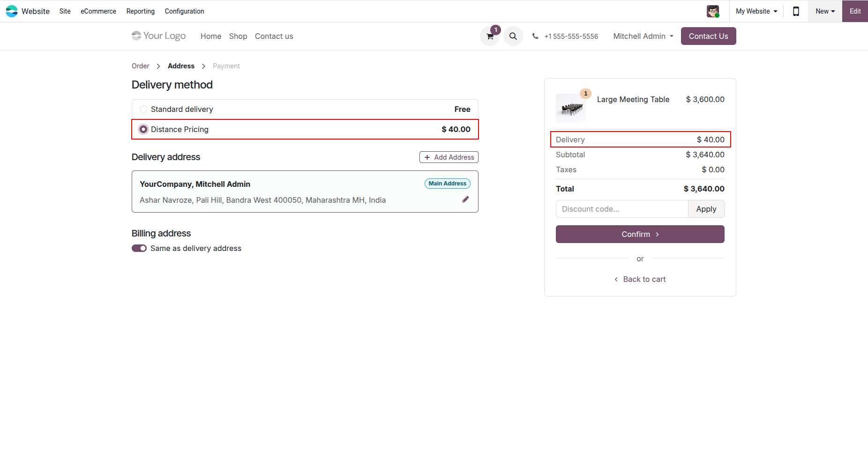This screenshot has height=450, width=868.
Task: Open the eCommerce menu
Action: click(98, 11)
